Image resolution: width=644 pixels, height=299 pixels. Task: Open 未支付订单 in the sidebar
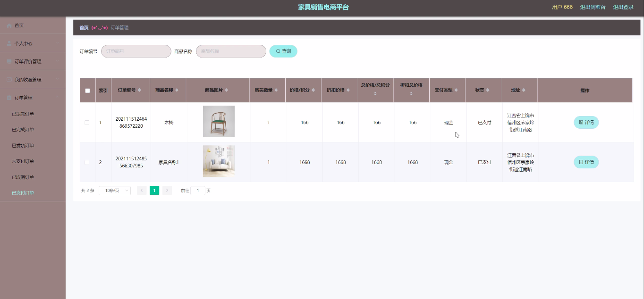(23, 161)
